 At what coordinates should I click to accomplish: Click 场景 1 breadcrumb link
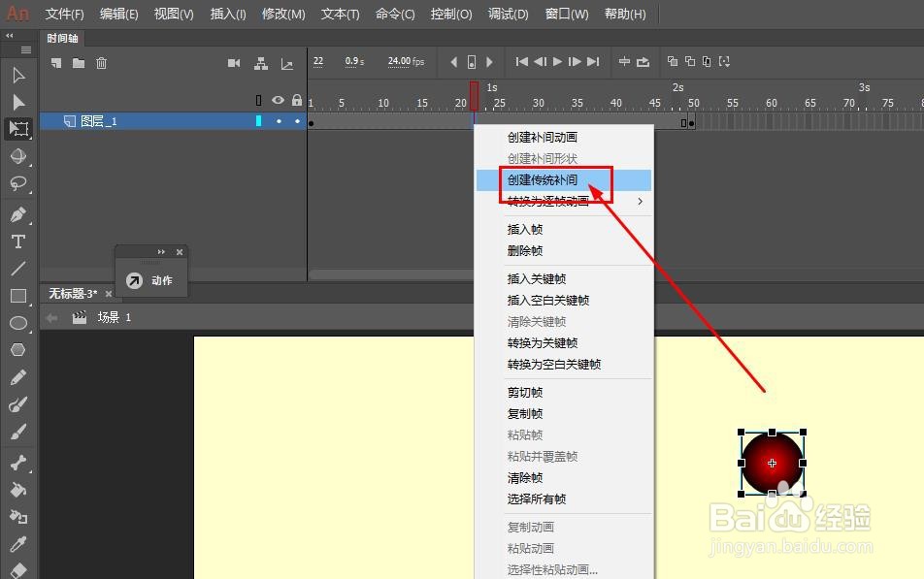[x=115, y=316]
